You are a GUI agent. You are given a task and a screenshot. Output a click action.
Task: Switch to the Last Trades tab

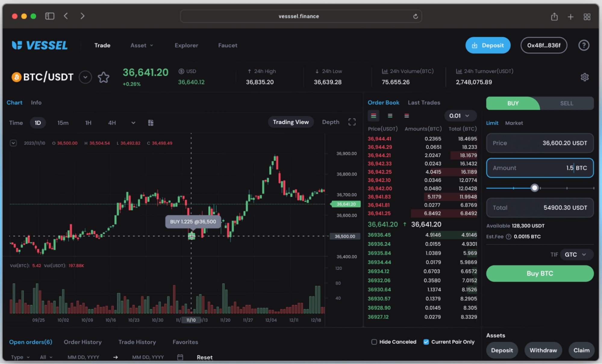click(x=423, y=103)
